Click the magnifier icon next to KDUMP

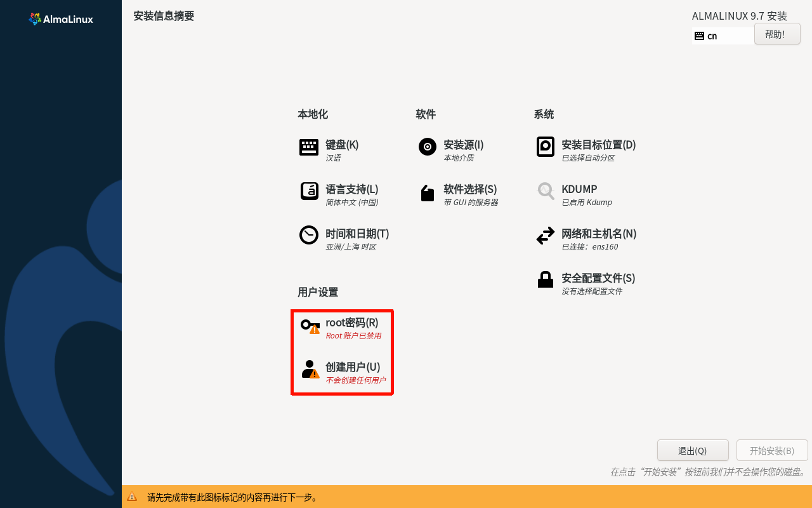point(546,191)
